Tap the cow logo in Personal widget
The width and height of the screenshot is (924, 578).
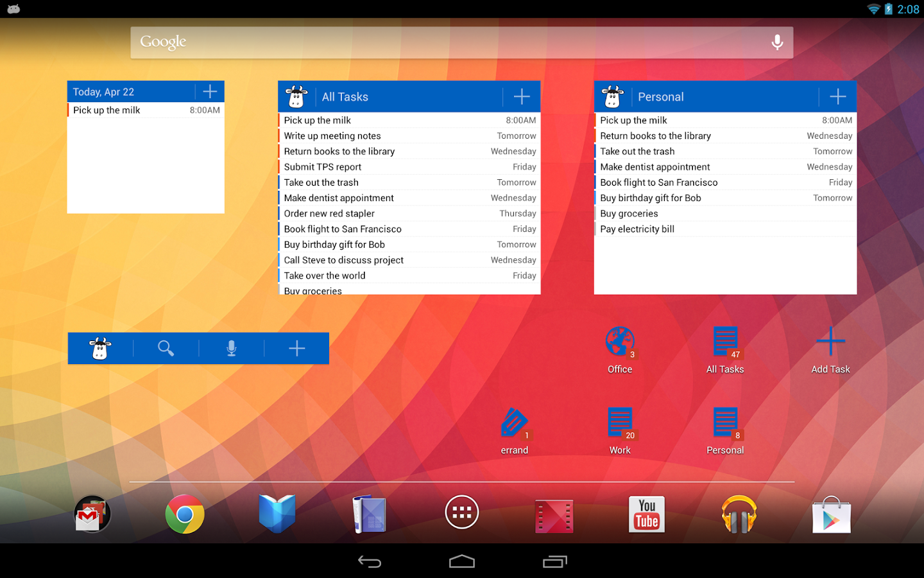[x=613, y=97]
